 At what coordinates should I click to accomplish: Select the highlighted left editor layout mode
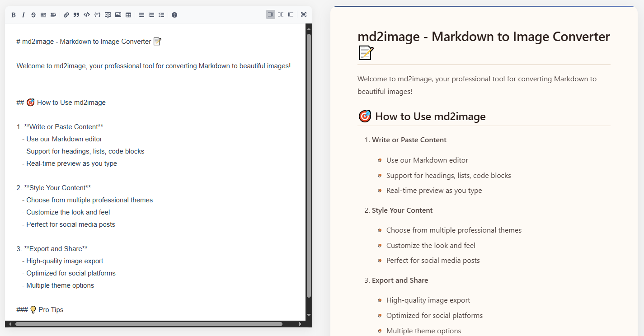(x=271, y=14)
